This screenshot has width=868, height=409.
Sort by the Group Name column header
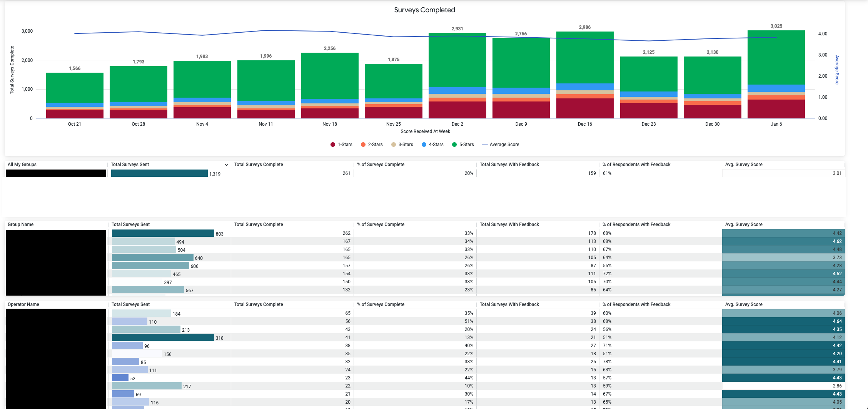(21, 224)
